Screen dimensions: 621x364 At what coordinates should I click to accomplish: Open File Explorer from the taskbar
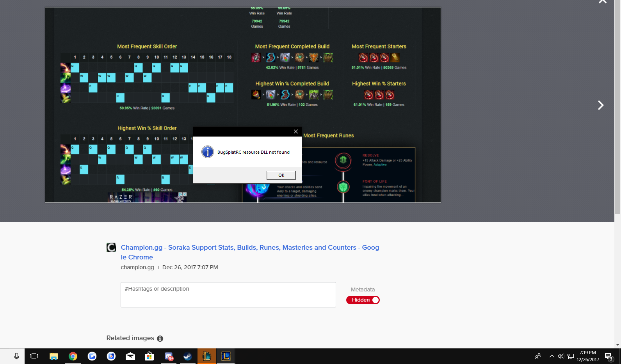coord(54,356)
